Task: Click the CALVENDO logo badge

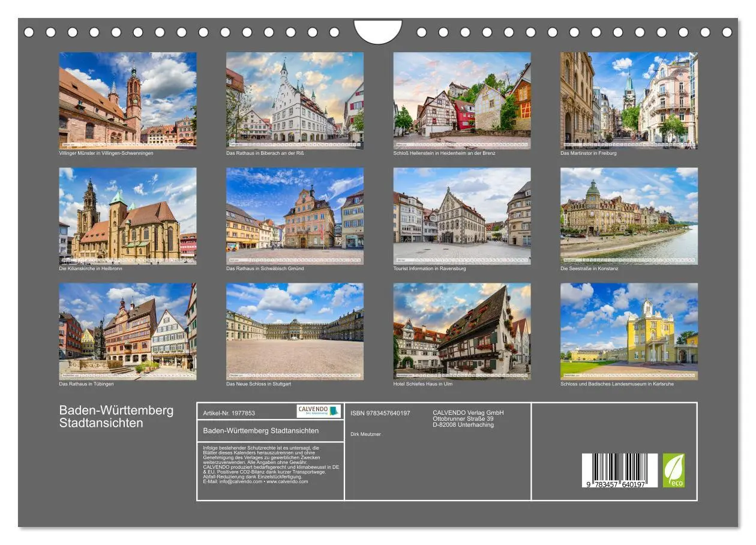Action: click(x=319, y=411)
